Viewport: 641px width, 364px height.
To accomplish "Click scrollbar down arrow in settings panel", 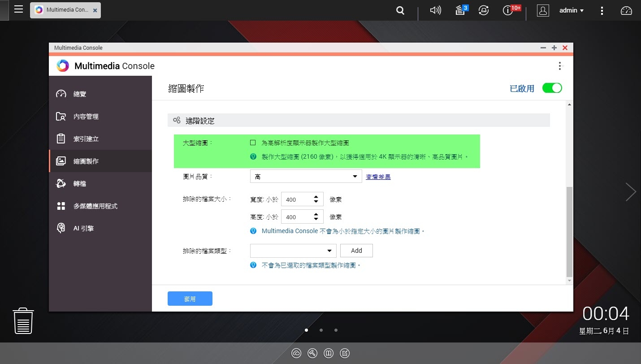I will (x=570, y=281).
